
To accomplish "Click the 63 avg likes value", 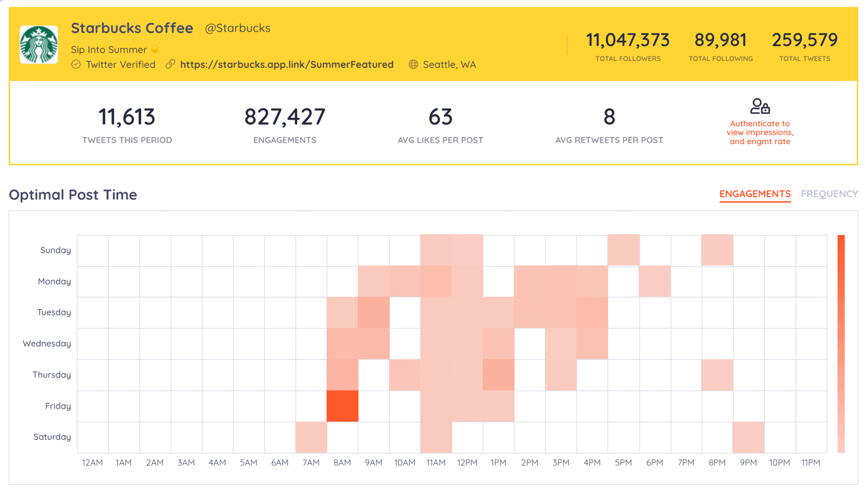I will coord(440,117).
